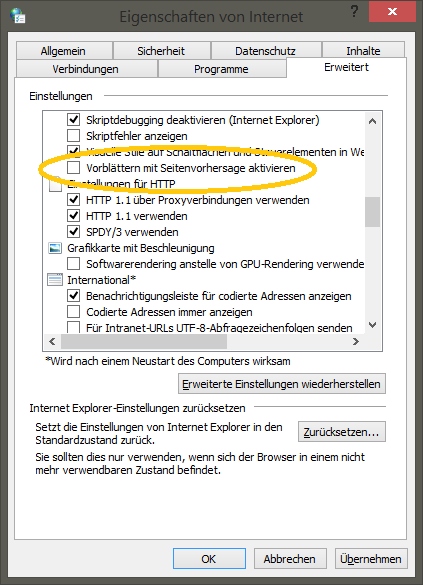Click the vertical scrollbar thumb in settings list
The height and width of the screenshot is (585, 423).
tap(372, 212)
